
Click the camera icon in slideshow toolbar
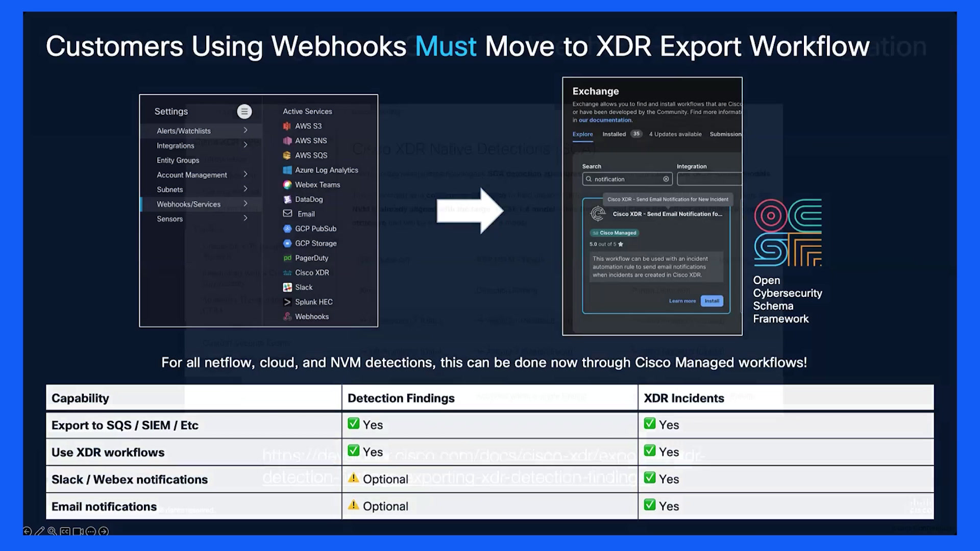(x=78, y=531)
